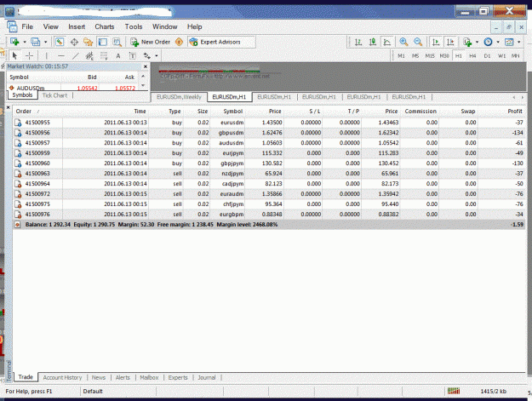Screen dimensions: 532x401
Task: Select the D1 timeframe button
Action: 487,56
